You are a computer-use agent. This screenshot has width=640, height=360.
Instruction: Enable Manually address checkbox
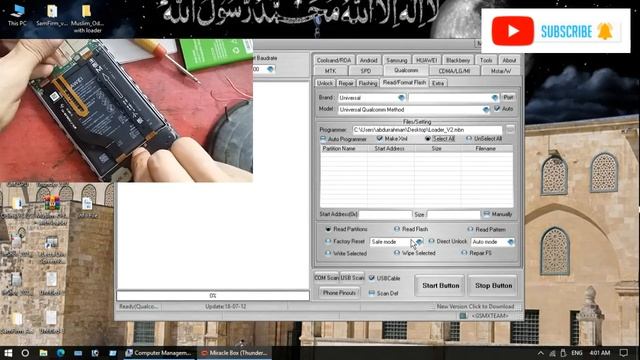pos(487,214)
